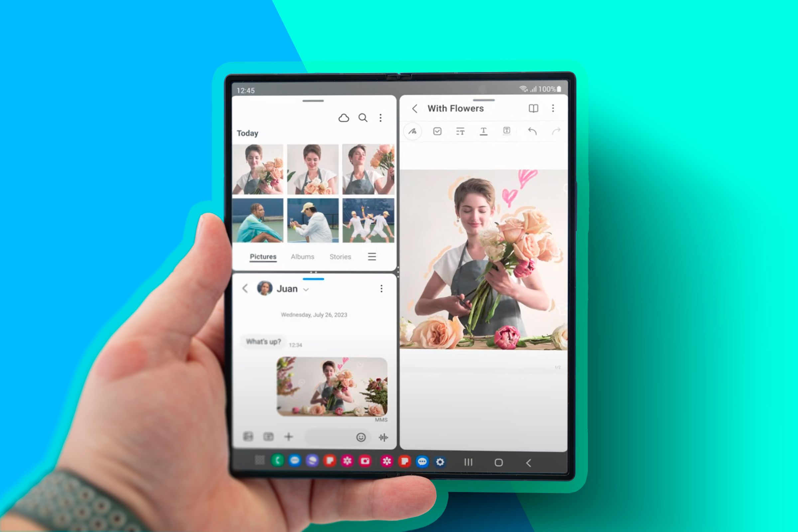This screenshot has height=532, width=798.
Task: Tap the cloud upload icon in gallery
Action: point(342,118)
